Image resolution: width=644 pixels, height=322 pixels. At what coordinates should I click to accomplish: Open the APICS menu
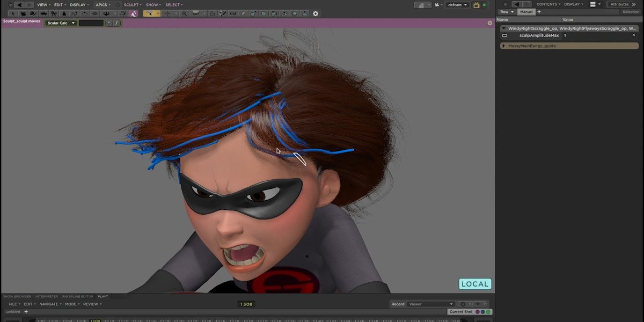pyautogui.click(x=103, y=5)
